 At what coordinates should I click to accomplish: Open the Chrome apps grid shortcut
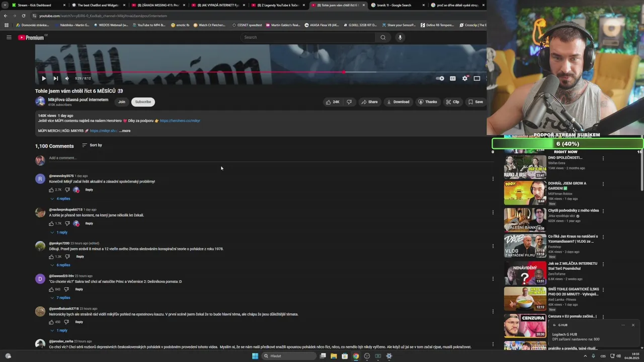(6, 25)
